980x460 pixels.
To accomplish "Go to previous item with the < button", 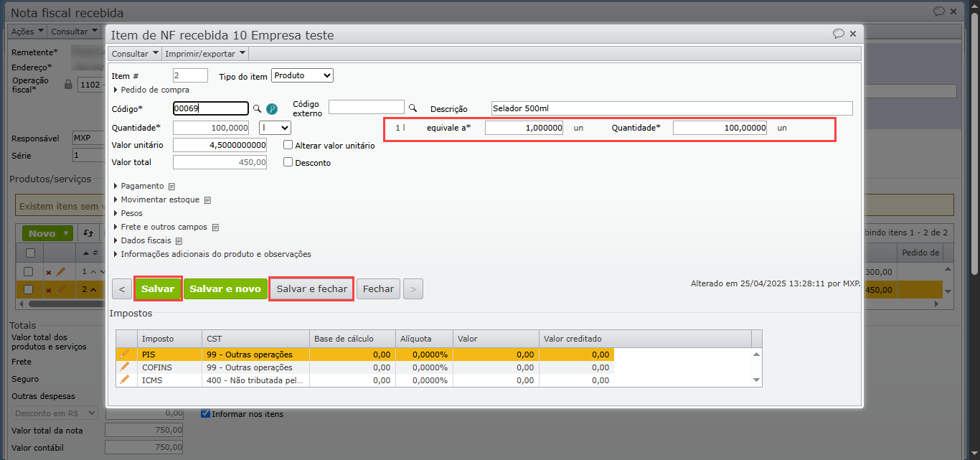I will coord(121,289).
